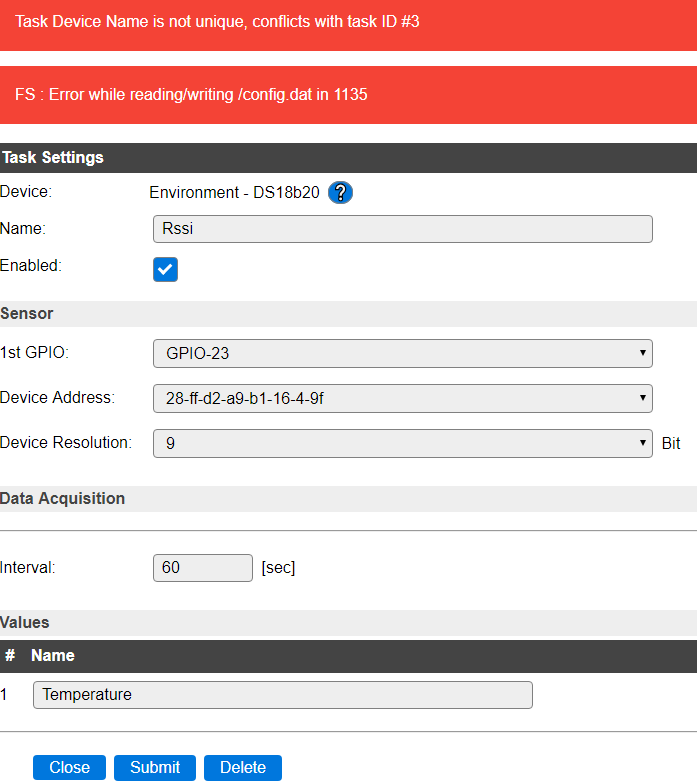Click the 'Device Address:' label
The image size is (697, 784).
pyautogui.click(x=58, y=398)
